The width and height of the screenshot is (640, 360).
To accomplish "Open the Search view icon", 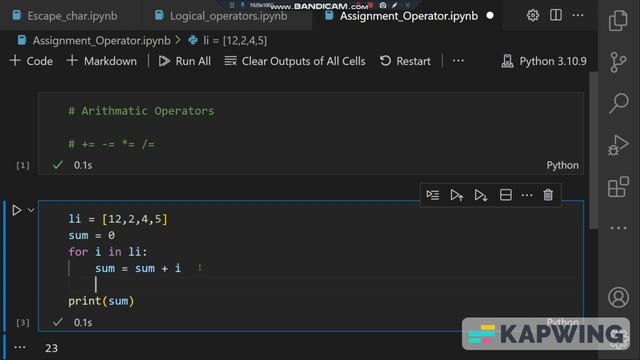I will coord(618,103).
